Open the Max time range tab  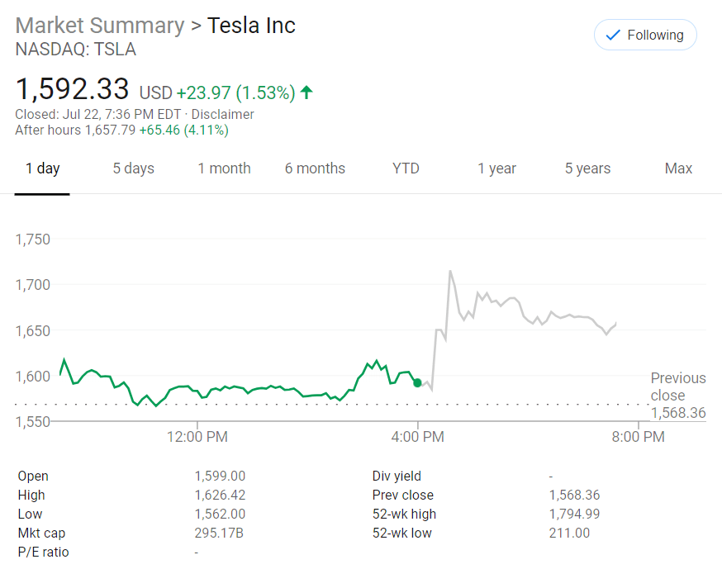[678, 168]
